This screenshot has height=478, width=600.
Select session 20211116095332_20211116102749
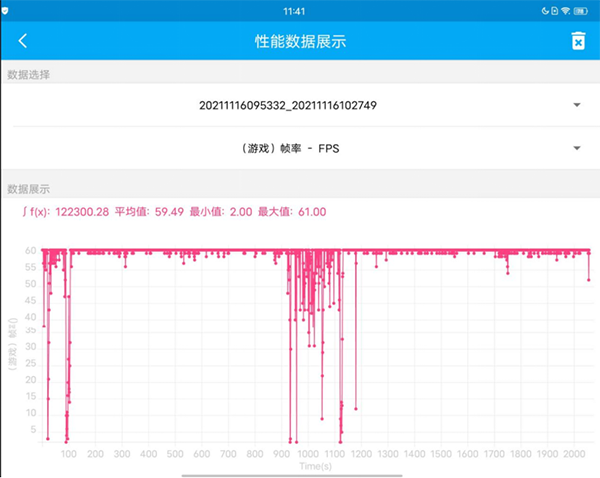click(287, 105)
